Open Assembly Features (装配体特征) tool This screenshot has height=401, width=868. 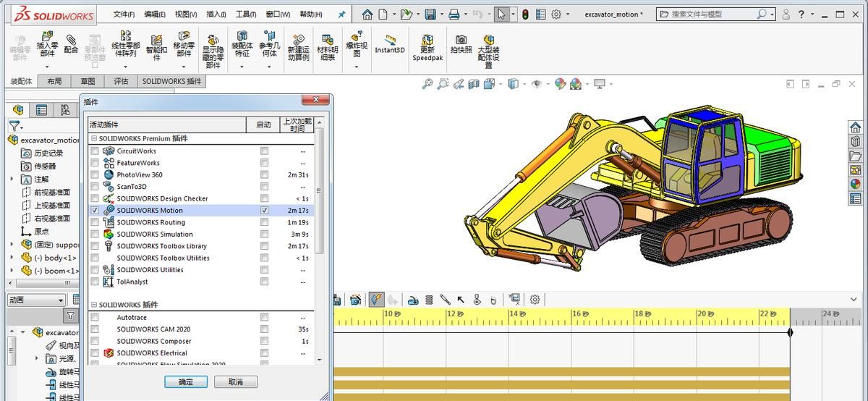pyautogui.click(x=242, y=44)
